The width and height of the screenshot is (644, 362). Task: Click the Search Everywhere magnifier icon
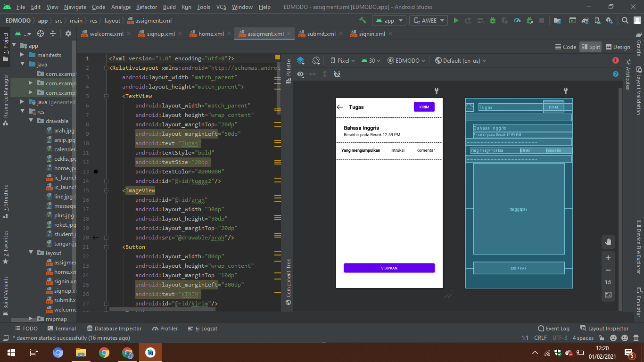pyautogui.click(x=625, y=20)
